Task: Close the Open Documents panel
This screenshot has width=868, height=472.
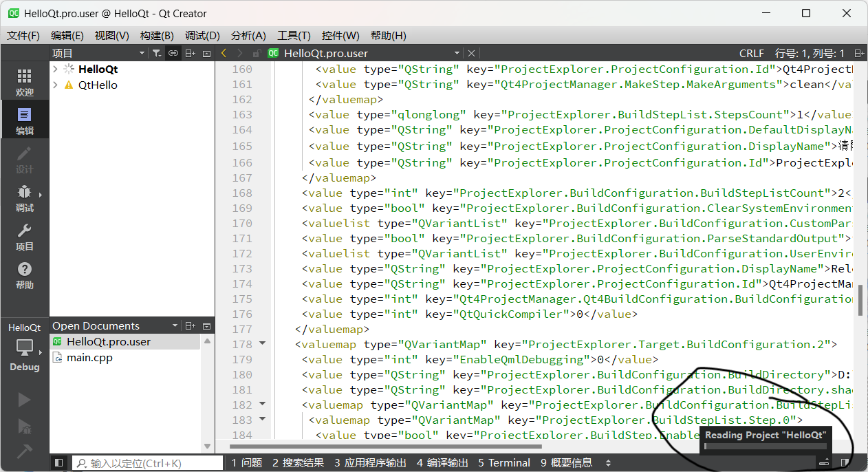Action: click(206, 326)
